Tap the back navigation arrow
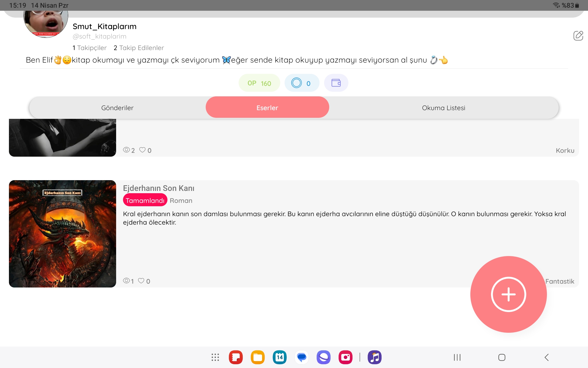The image size is (588, 368). point(546,357)
